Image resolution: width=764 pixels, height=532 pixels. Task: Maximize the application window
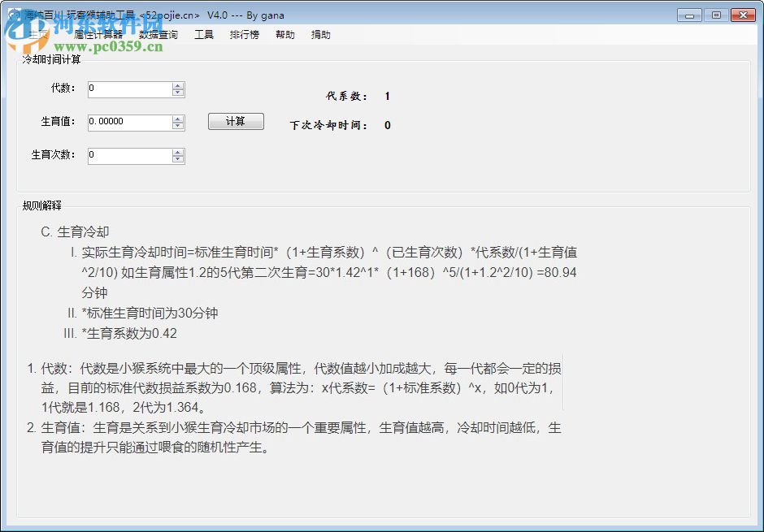click(718, 14)
